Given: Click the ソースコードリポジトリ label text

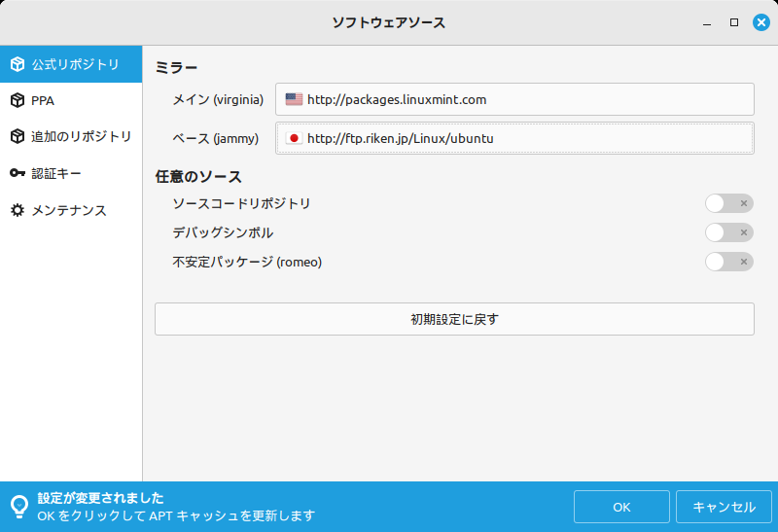Looking at the screenshot, I should coord(241,203).
